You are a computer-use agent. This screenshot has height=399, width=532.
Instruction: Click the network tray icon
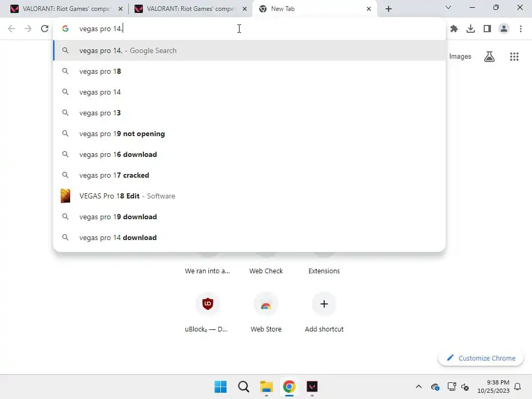pyautogui.click(x=451, y=387)
